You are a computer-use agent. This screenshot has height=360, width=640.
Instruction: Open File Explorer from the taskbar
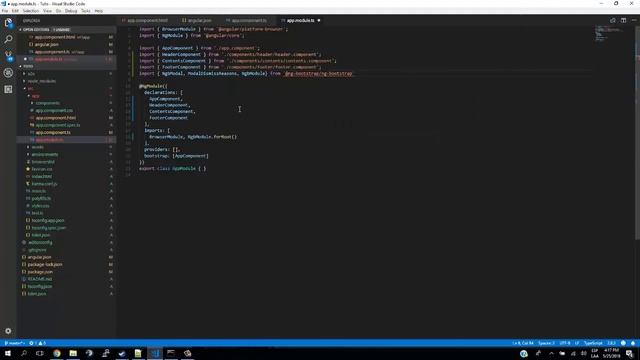(73, 353)
